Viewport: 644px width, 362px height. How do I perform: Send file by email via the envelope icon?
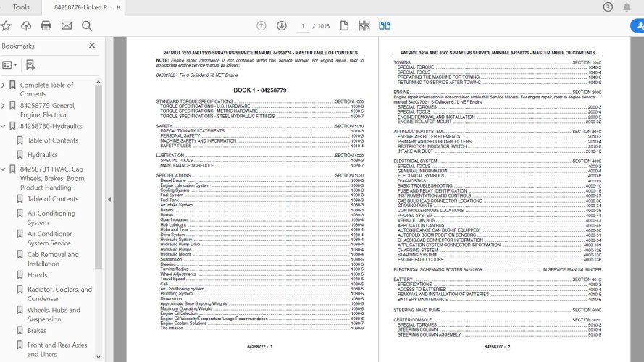pos(67,26)
